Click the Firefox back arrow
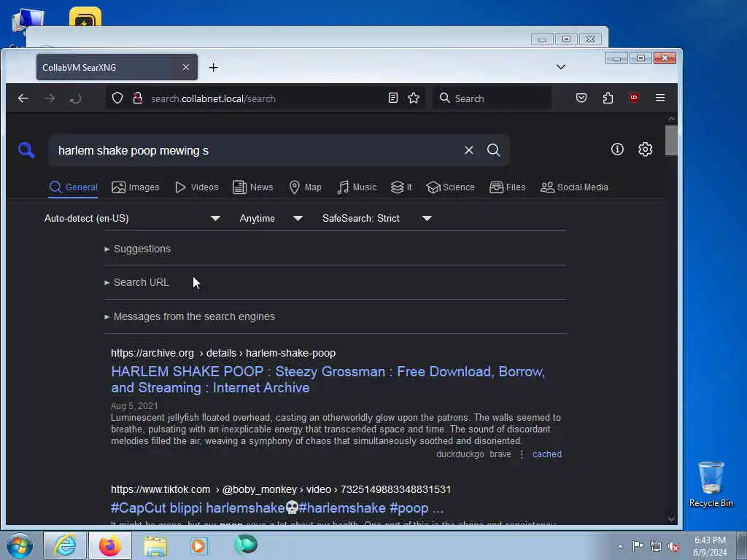 23,98
